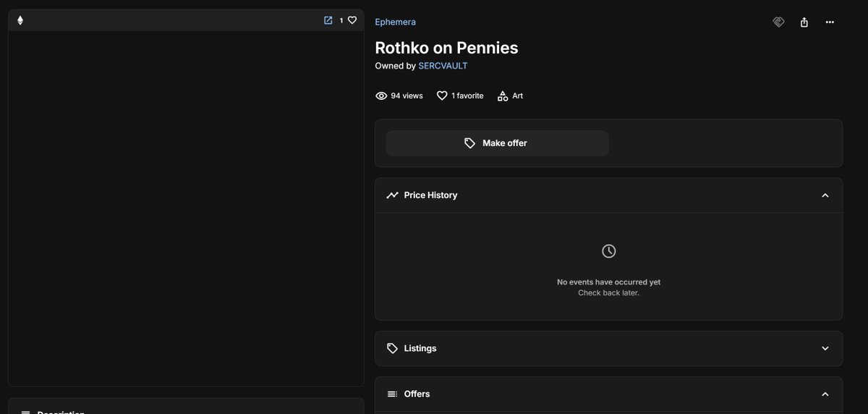Click the 'Check back later.' text
Screen dimensions: 868x414
pos(608,293)
